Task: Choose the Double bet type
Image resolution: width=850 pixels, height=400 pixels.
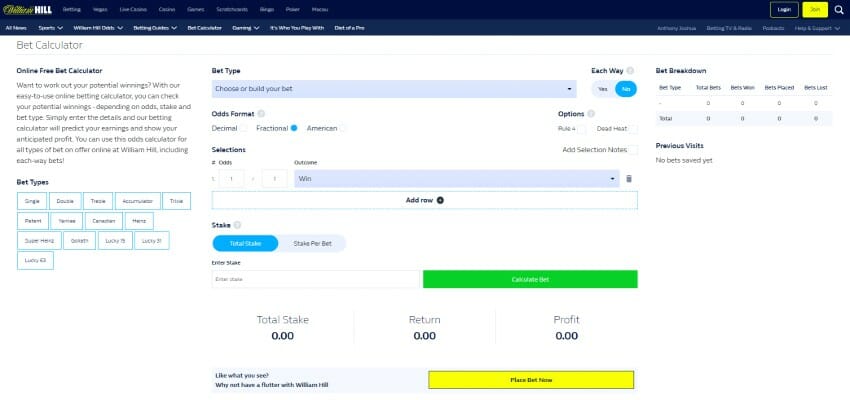Action: 65,201
